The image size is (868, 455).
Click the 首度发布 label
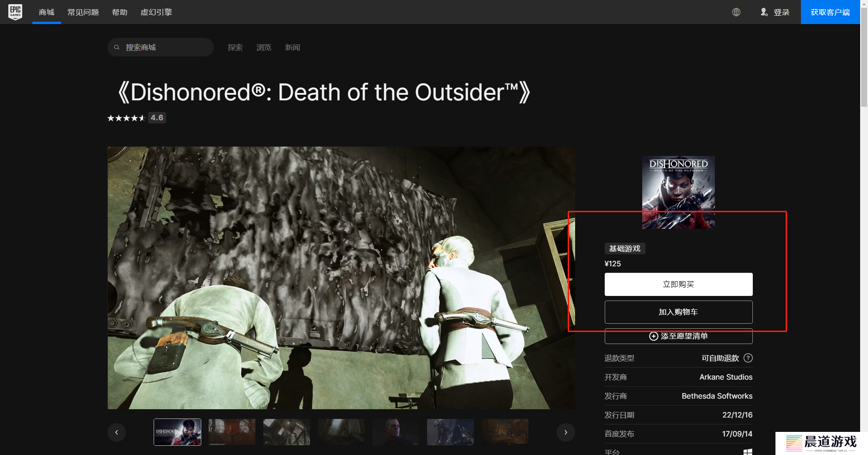(x=619, y=434)
